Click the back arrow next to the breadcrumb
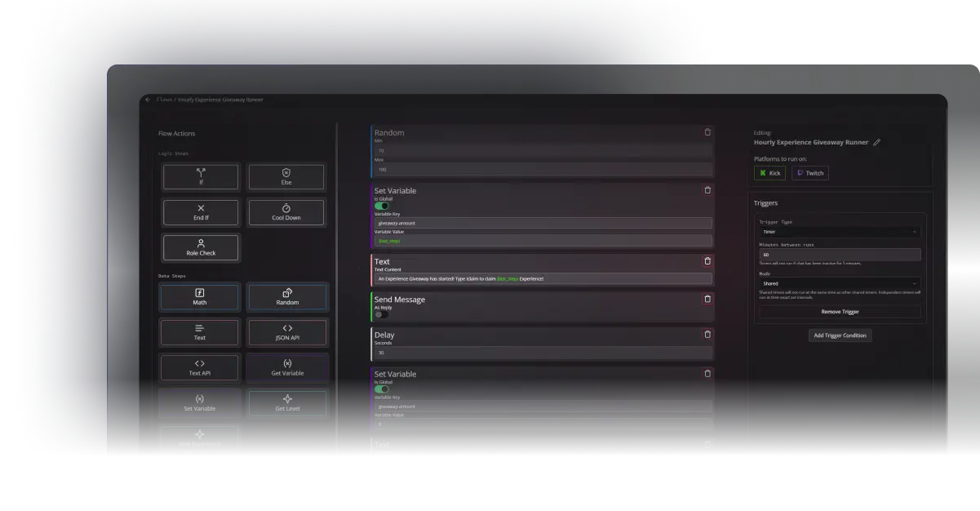The height and width of the screenshot is (511, 980). [x=146, y=100]
